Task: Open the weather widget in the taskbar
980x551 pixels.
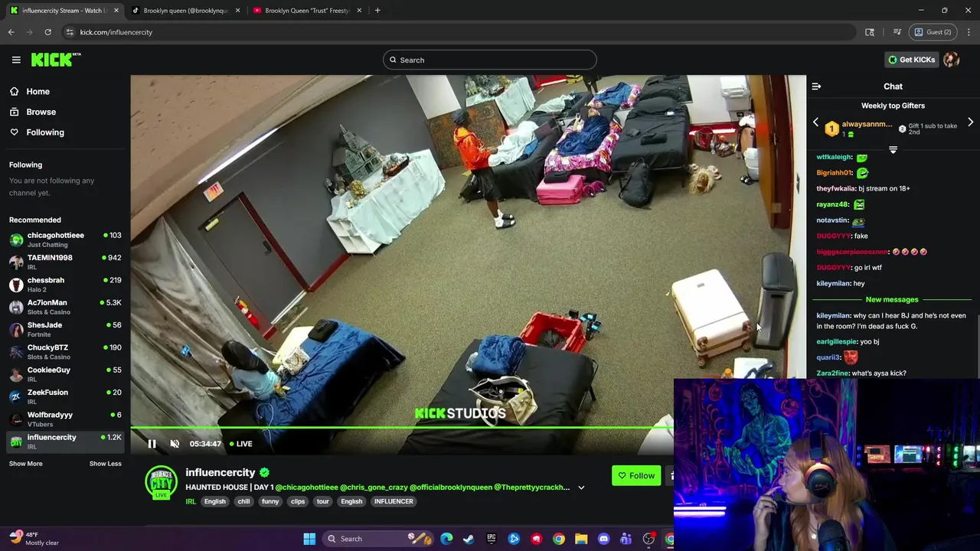Action: pyautogui.click(x=34, y=539)
